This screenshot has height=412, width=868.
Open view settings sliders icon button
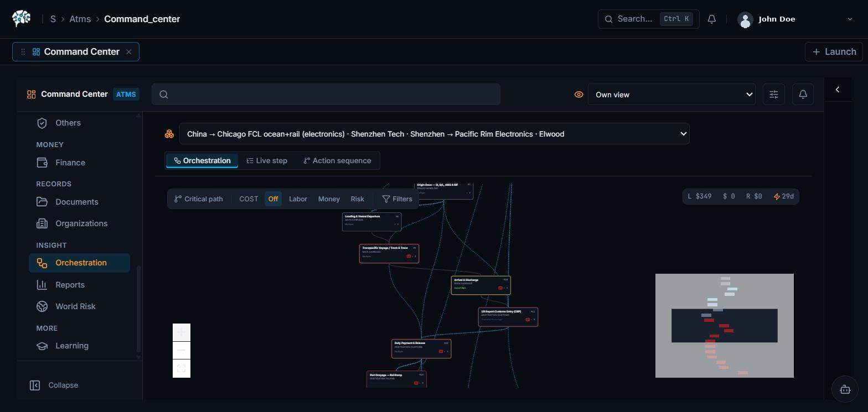coord(773,95)
